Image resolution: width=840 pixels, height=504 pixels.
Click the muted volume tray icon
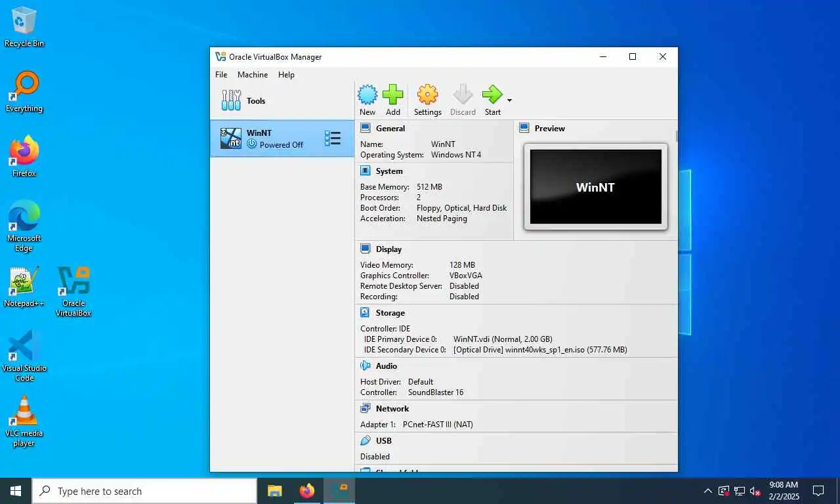pyautogui.click(x=755, y=491)
